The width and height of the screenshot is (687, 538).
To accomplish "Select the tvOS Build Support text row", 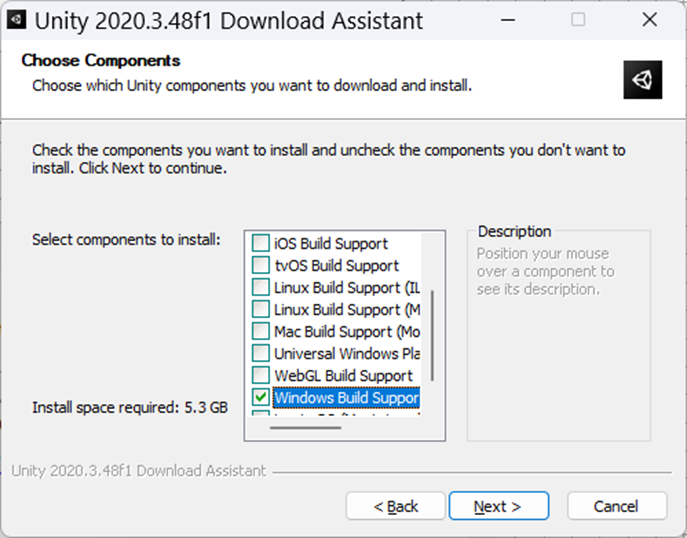I will click(336, 265).
